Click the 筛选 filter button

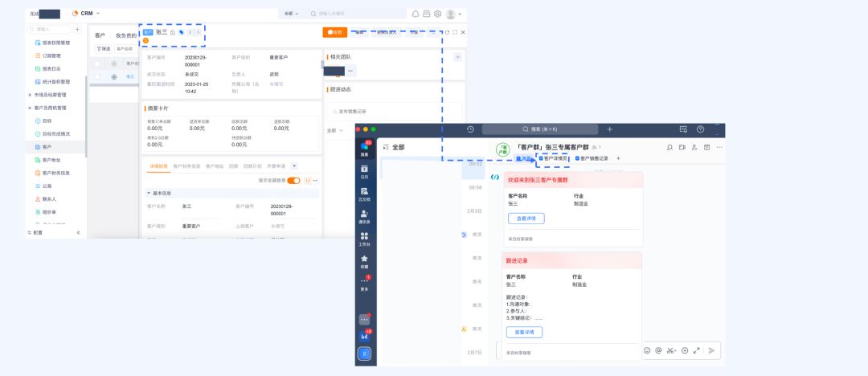[x=104, y=49]
